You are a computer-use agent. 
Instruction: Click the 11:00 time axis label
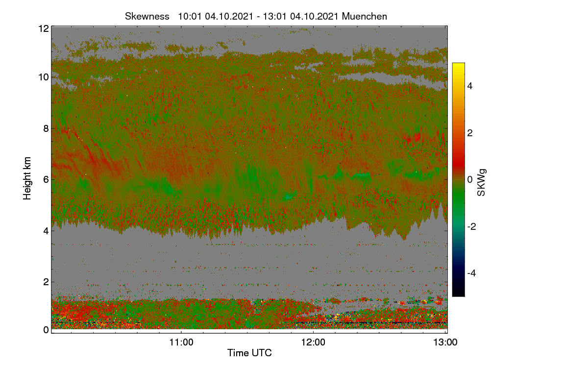(181, 343)
